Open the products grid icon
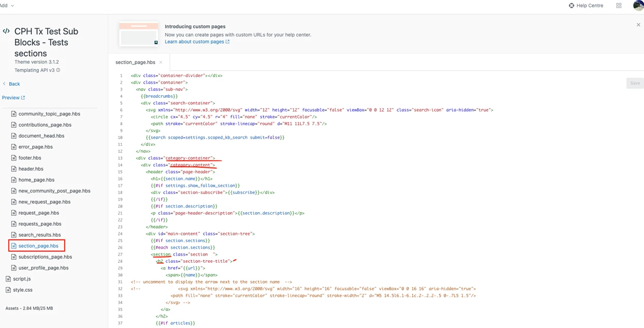Viewport: 644px width, 328px height. coord(619,6)
